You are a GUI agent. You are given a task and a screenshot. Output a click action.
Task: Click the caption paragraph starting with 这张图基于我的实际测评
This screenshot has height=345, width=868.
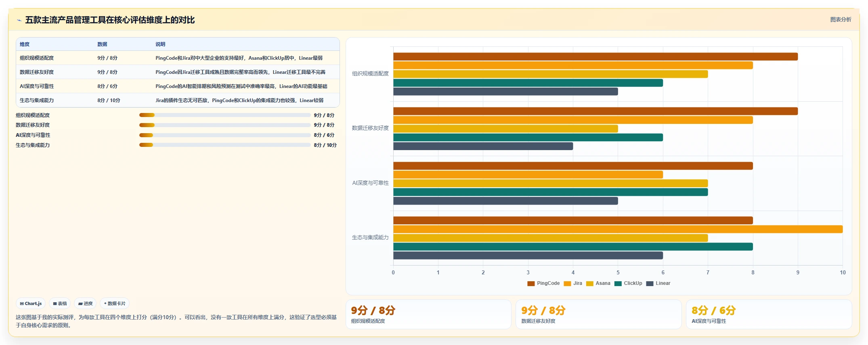pyautogui.click(x=176, y=321)
